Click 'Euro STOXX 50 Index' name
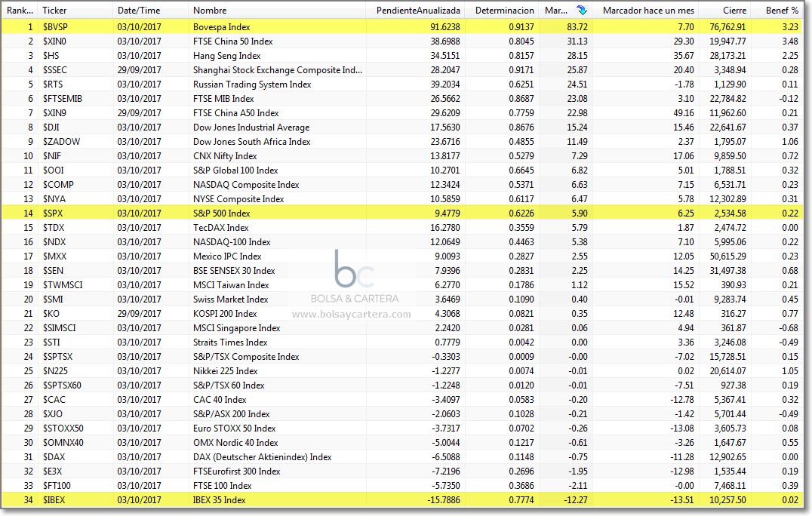The width and height of the screenshot is (812, 516). [x=235, y=428]
